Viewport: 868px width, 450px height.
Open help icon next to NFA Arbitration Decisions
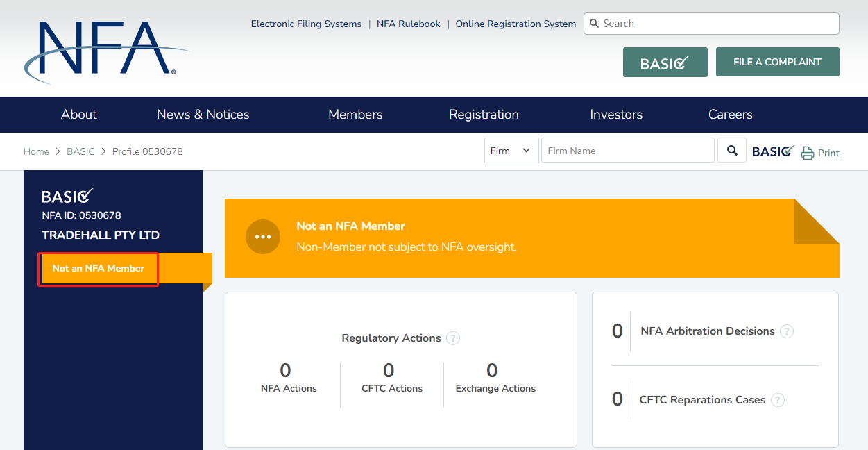pos(787,331)
